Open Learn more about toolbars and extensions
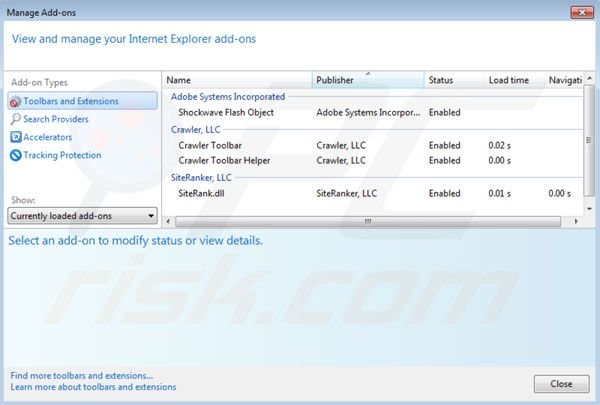 (x=93, y=387)
